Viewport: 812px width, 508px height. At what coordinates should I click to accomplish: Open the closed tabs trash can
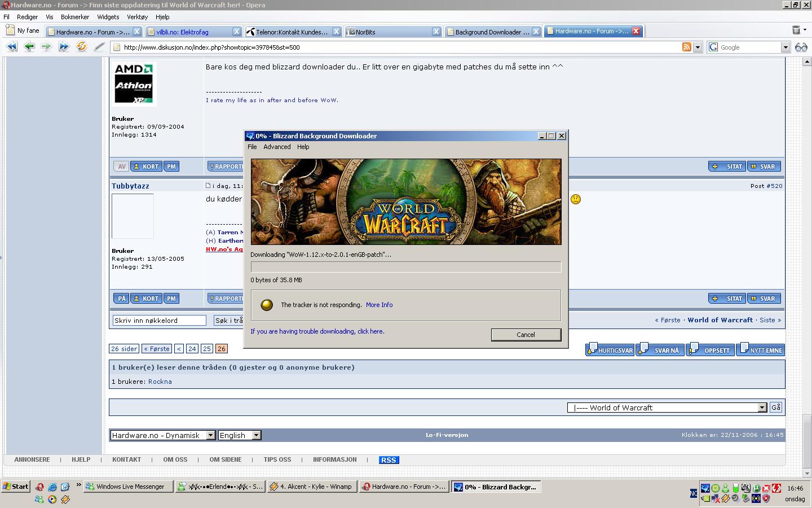(796, 30)
